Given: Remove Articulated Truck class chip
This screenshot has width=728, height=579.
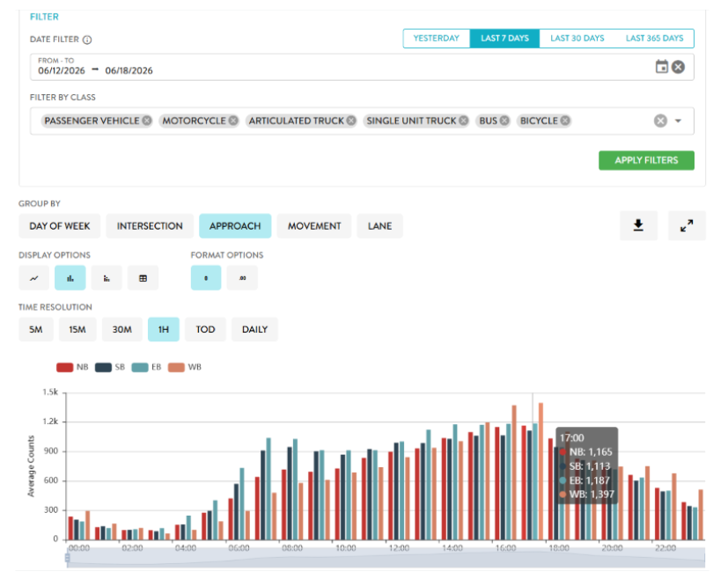Looking at the screenshot, I should tap(351, 121).
